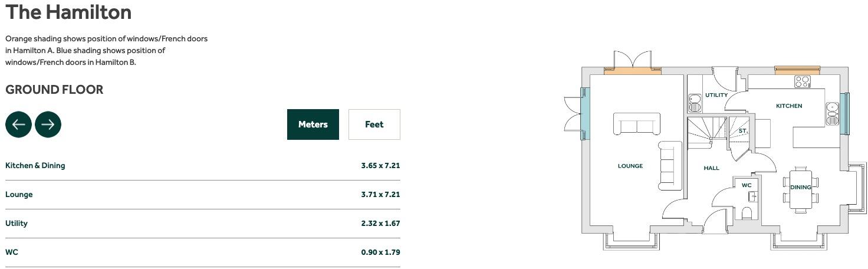The height and width of the screenshot is (269, 868).
Task: Select the Kitchen & Dining row label
Action: tap(35, 166)
